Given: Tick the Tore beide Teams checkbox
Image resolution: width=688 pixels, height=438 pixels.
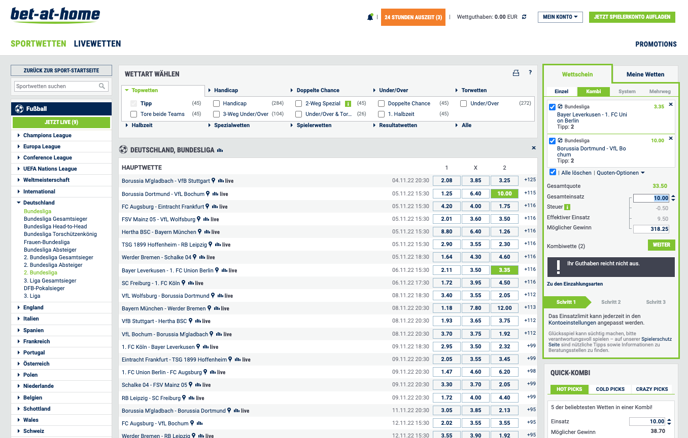Looking at the screenshot, I should (x=134, y=114).
